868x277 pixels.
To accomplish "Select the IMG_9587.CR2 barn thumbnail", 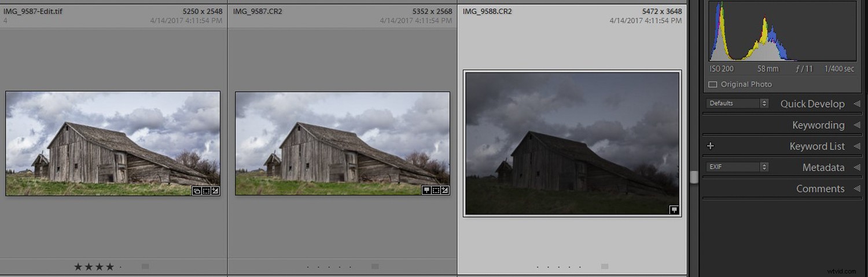I will click(x=343, y=143).
